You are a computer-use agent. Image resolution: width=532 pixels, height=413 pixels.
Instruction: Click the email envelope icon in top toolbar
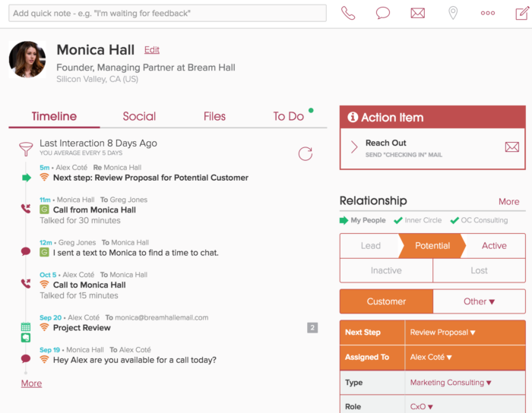(x=418, y=13)
